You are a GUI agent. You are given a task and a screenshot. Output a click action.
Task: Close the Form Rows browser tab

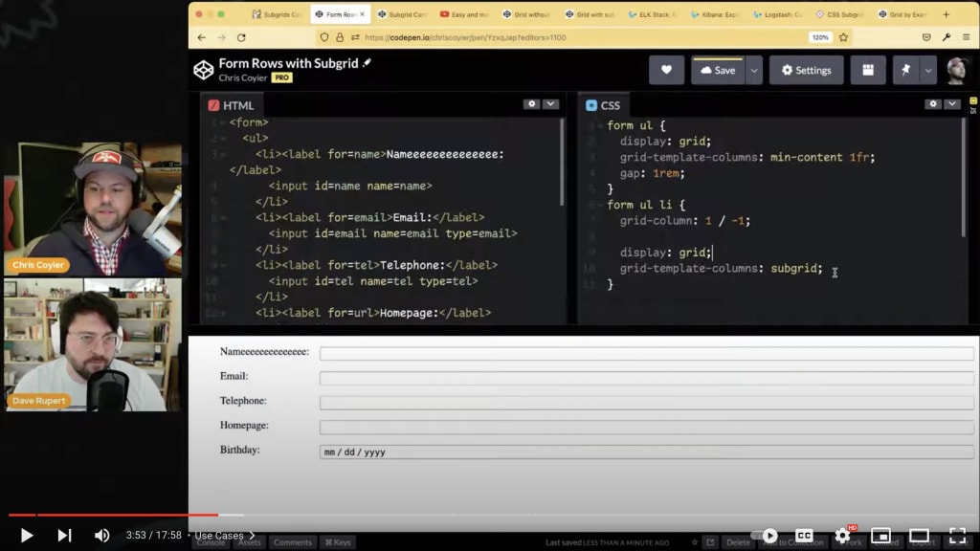pyautogui.click(x=362, y=13)
